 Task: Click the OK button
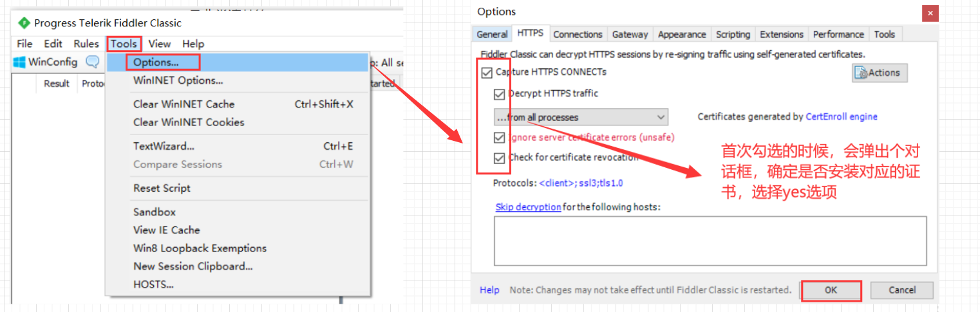coord(831,290)
